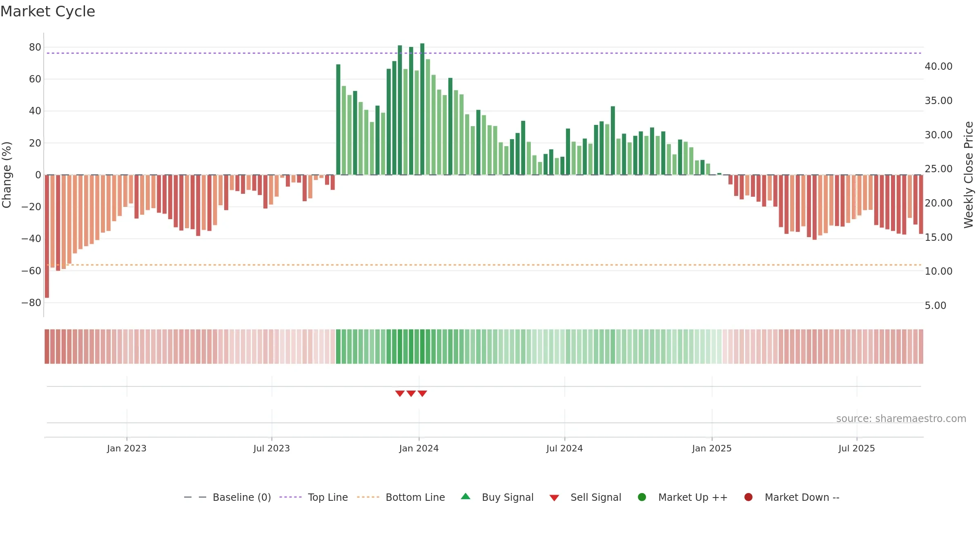Screen dimensions: 980x551
Task: Toggle Top Line legend entry
Action: [313, 497]
